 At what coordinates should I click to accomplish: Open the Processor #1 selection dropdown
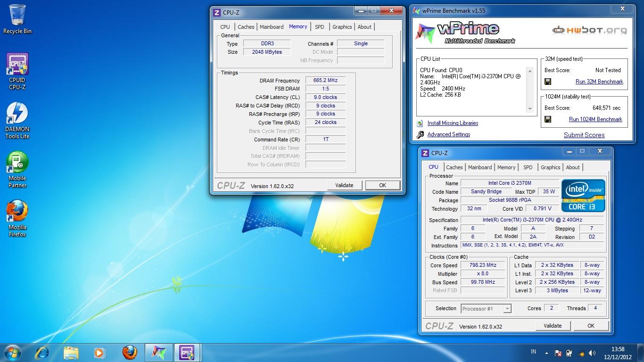pyautogui.click(x=486, y=309)
